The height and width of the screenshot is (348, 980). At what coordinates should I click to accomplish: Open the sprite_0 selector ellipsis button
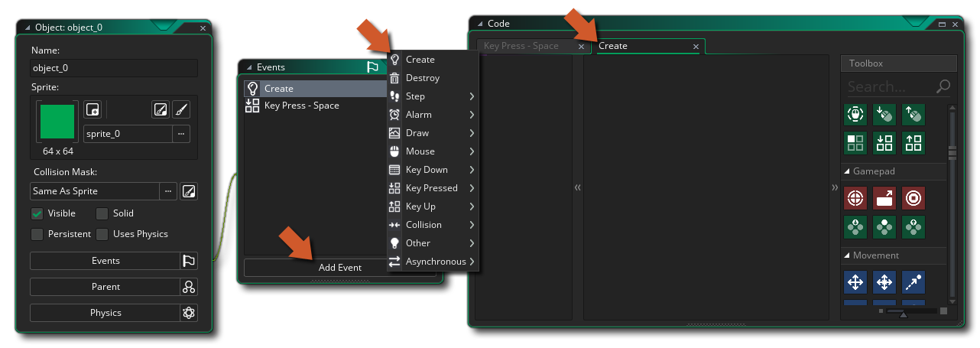pyautogui.click(x=181, y=134)
